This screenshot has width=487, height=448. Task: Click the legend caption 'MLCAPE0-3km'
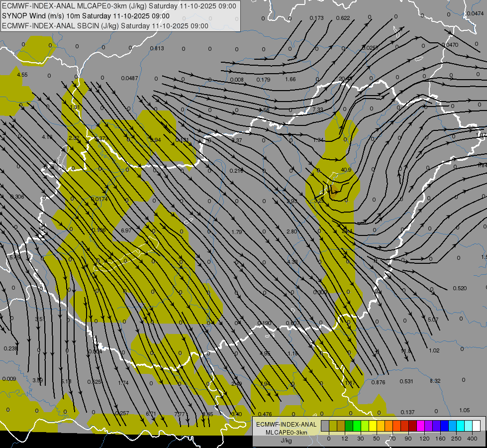pyautogui.click(x=286, y=433)
